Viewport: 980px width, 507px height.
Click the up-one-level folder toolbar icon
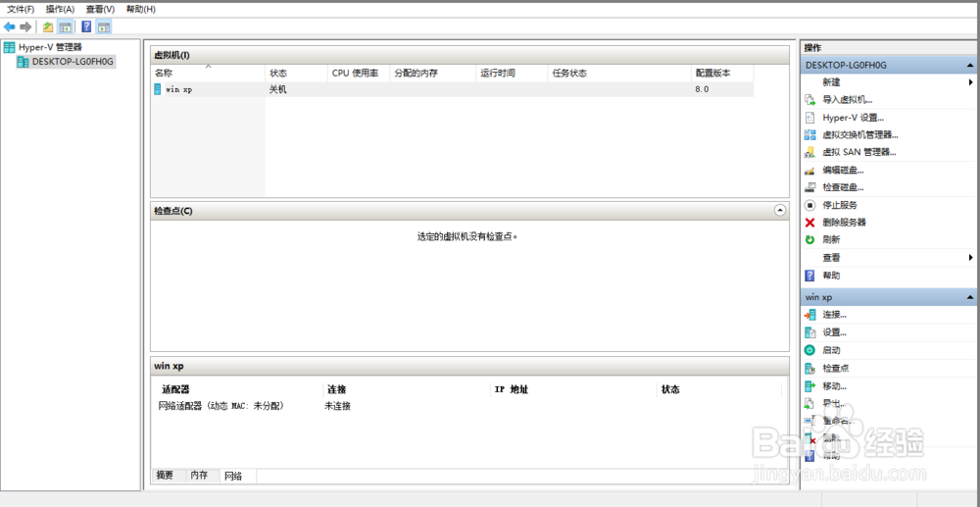tap(47, 26)
